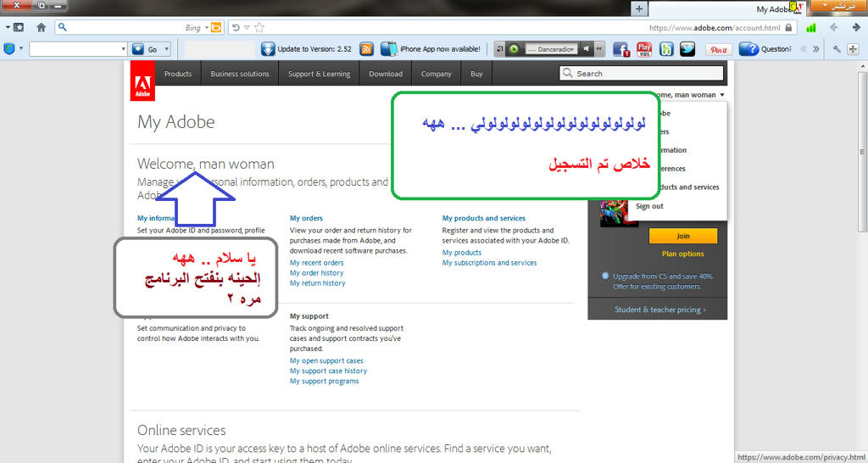Image resolution: width=868 pixels, height=463 pixels.
Task: Open the orange Firefox menu button
Action: coord(838,6)
